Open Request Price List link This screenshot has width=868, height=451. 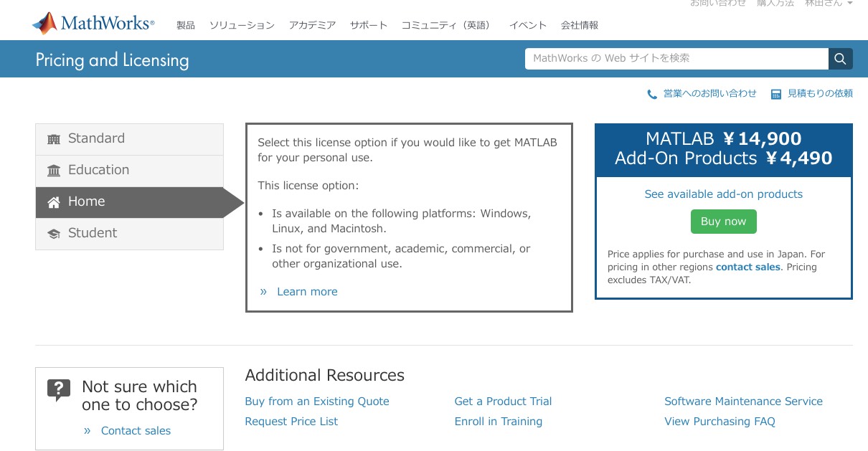click(x=291, y=422)
